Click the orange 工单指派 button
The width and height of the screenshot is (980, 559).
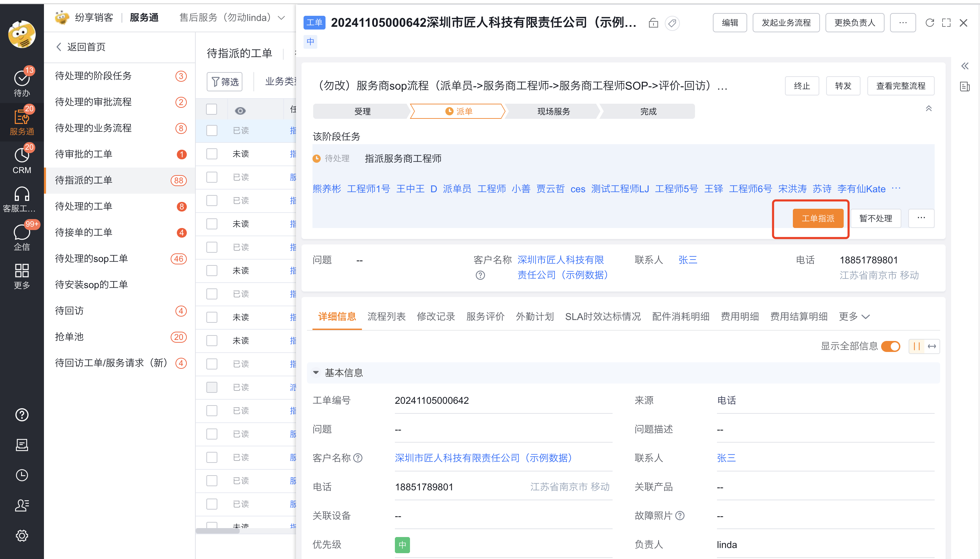[818, 218]
